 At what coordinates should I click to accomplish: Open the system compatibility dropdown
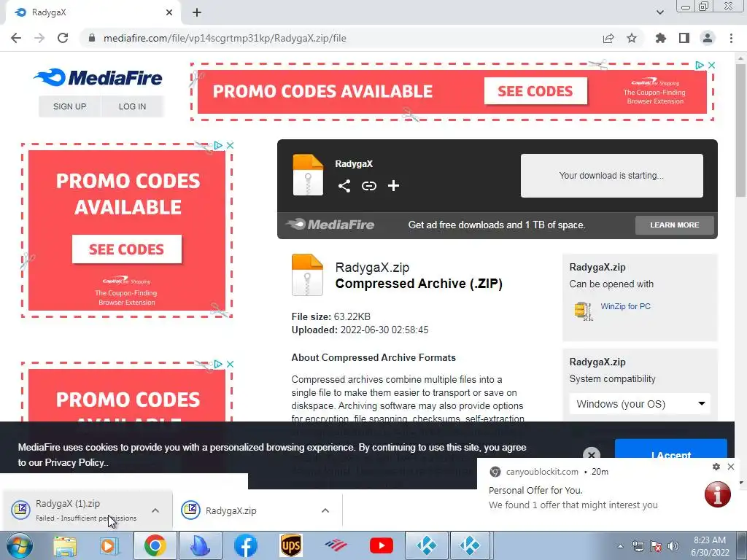pyautogui.click(x=640, y=404)
